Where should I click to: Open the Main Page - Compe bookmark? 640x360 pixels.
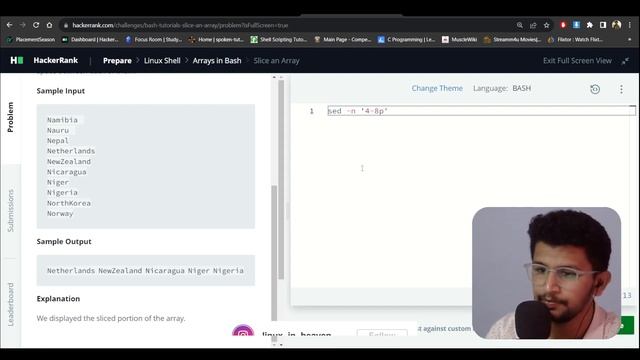(343, 40)
